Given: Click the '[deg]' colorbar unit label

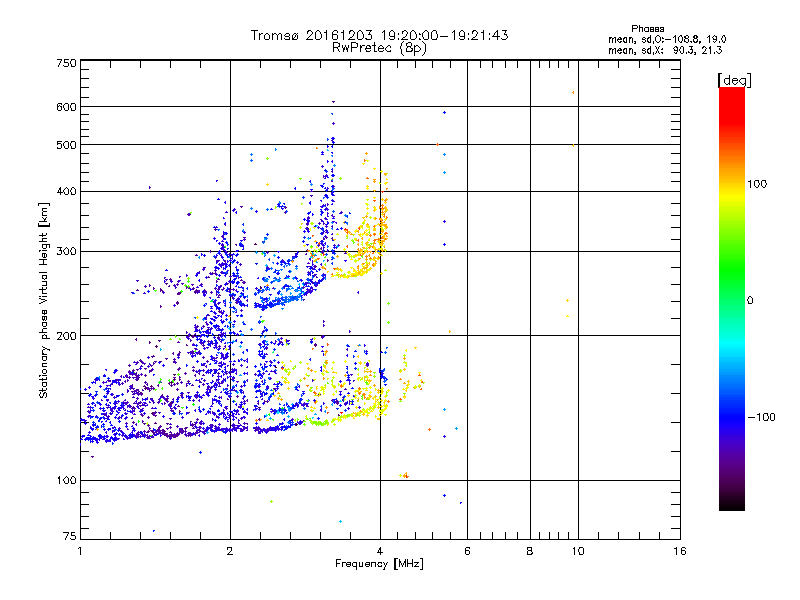Looking at the screenshot, I should (734, 80).
